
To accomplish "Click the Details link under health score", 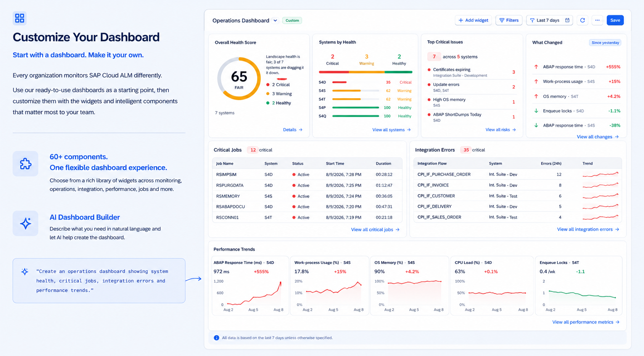I will click(293, 130).
